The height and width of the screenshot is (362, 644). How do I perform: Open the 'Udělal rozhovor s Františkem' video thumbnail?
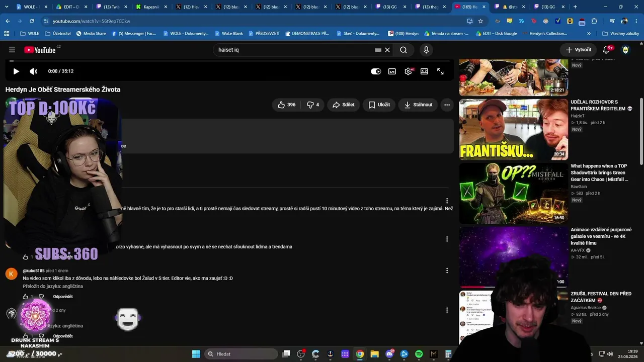click(514, 129)
